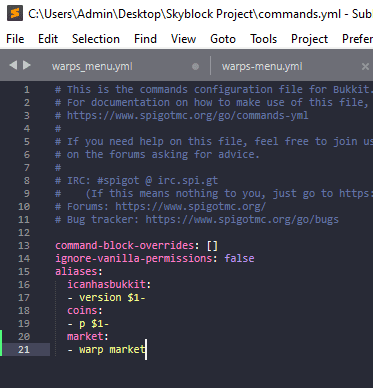Click the '[]' value on line 13
The height and width of the screenshot is (388, 373).
(212, 246)
